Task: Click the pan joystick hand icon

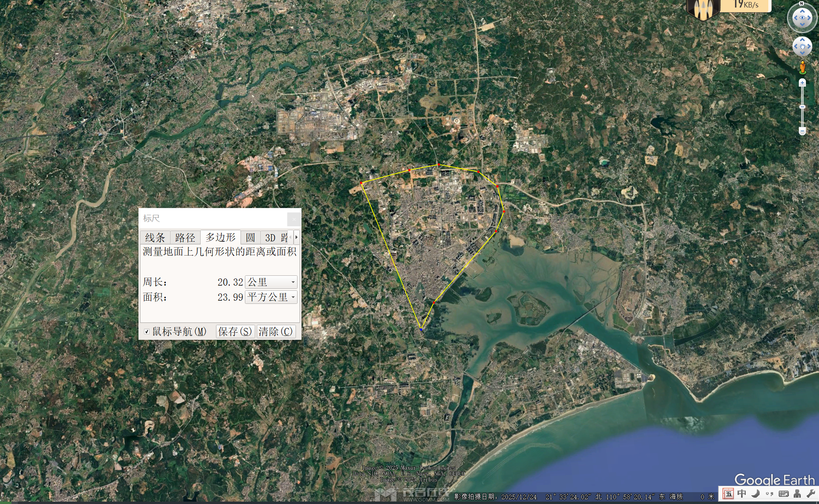Action: (x=802, y=47)
